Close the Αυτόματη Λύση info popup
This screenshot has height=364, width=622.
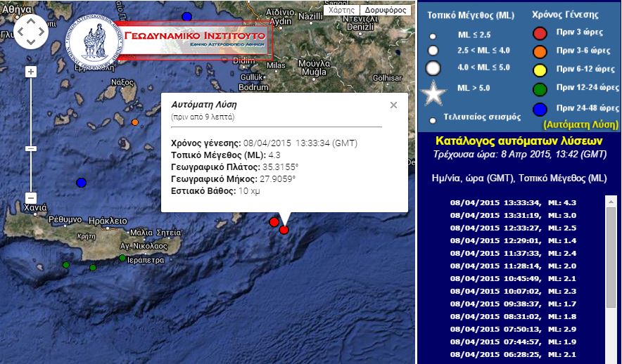[393, 105]
